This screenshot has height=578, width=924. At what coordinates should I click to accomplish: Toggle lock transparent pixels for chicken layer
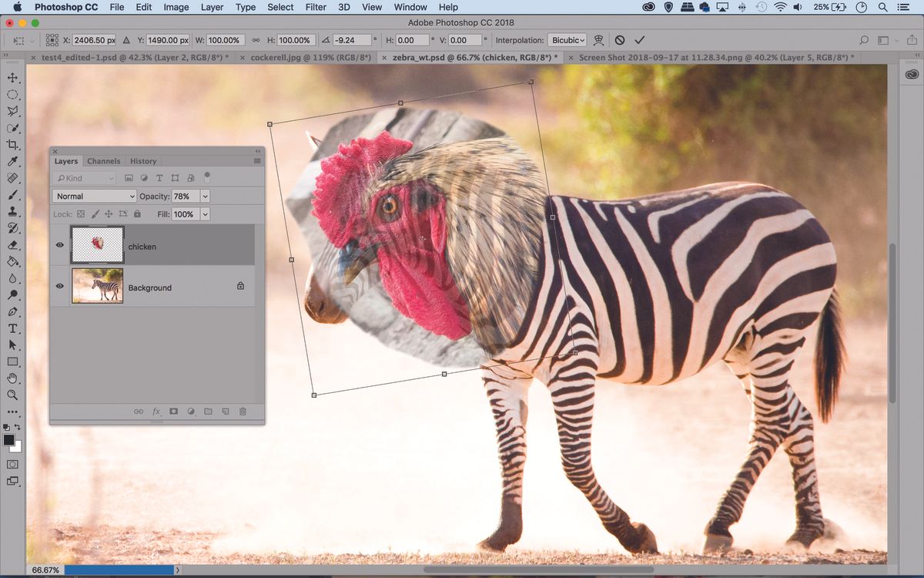tap(81, 214)
